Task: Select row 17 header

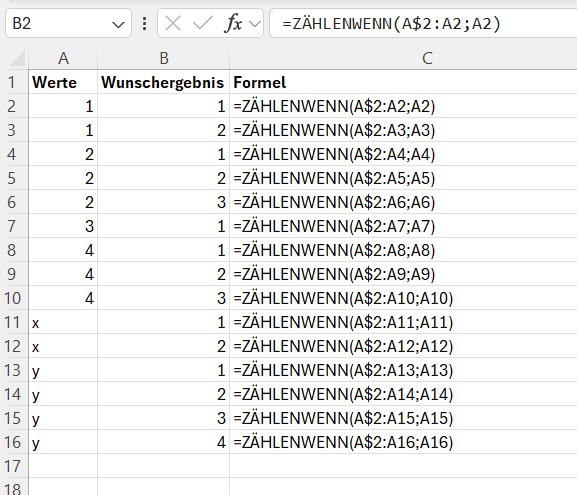Action: click(14, 466)
